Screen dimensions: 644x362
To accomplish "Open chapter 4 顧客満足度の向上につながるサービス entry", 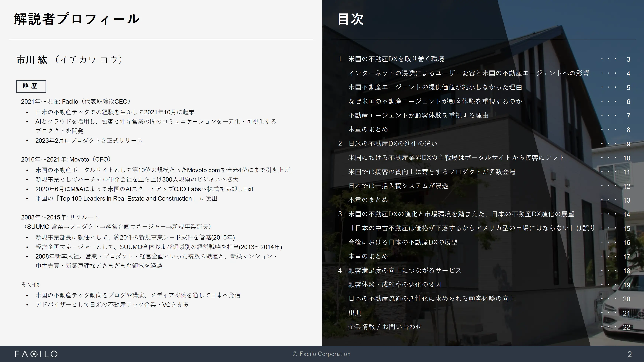I will [x=404, y=270].
